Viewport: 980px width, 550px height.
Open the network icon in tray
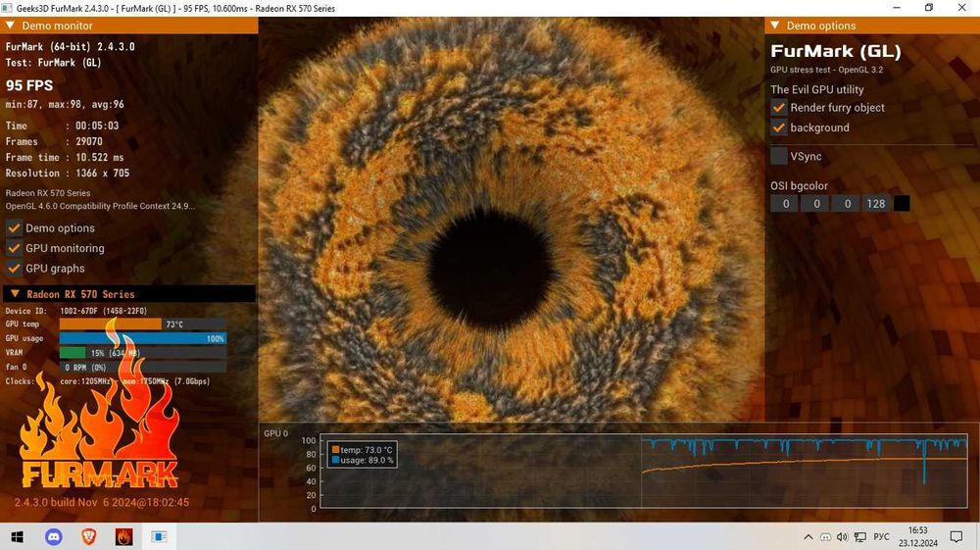860,537
